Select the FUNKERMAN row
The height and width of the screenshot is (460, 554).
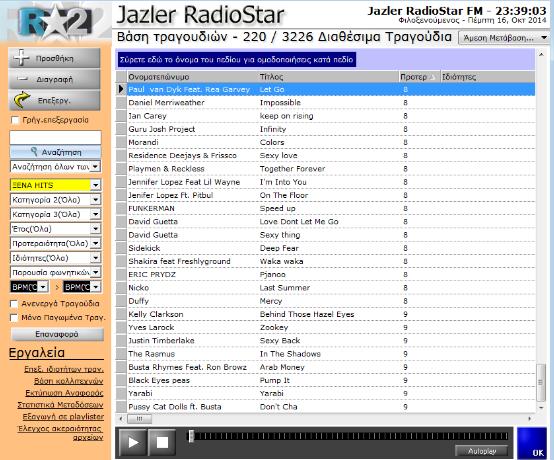tap(325, 208)
